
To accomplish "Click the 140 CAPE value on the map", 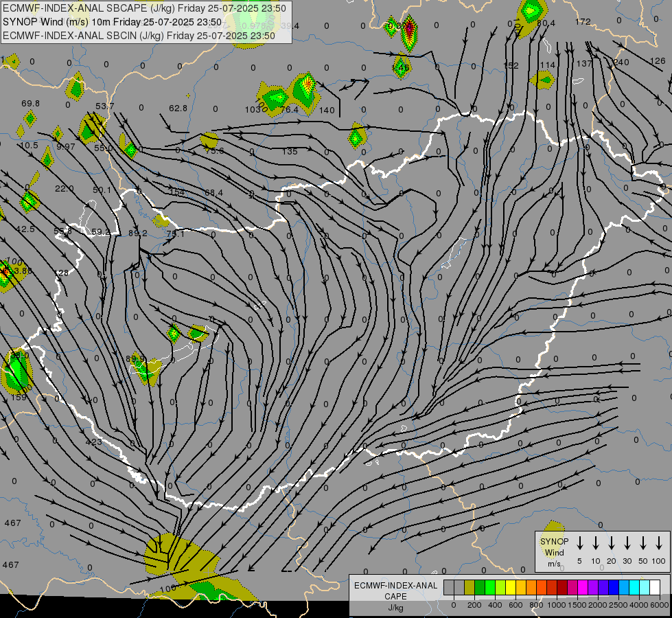I will pos(327,111).
